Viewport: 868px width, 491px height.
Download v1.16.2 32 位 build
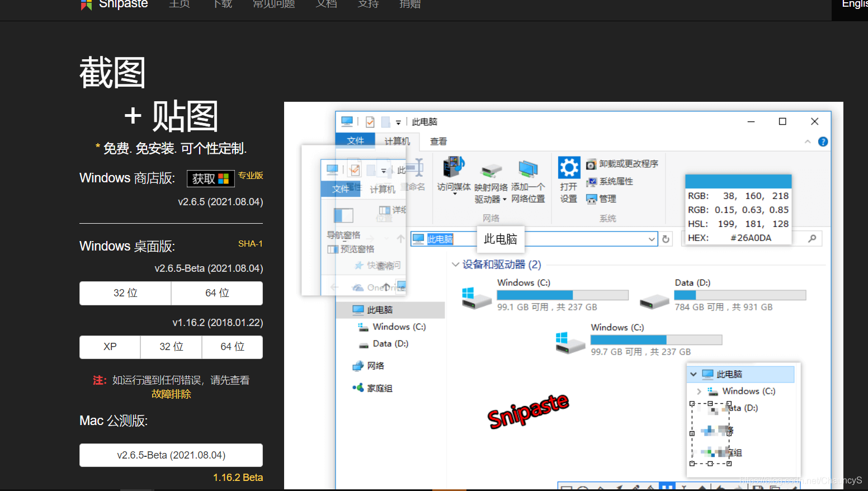click(x=171, y=347)
